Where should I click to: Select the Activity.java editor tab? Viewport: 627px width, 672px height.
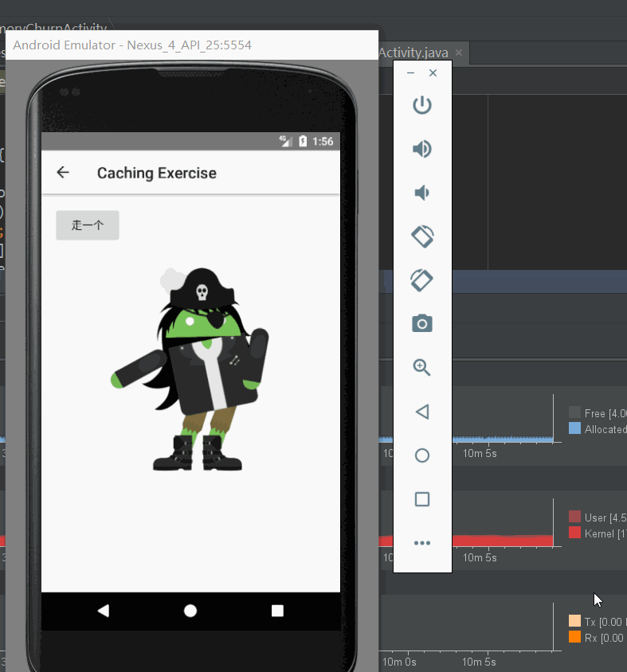pyautogui.click(x=413, y=53)
